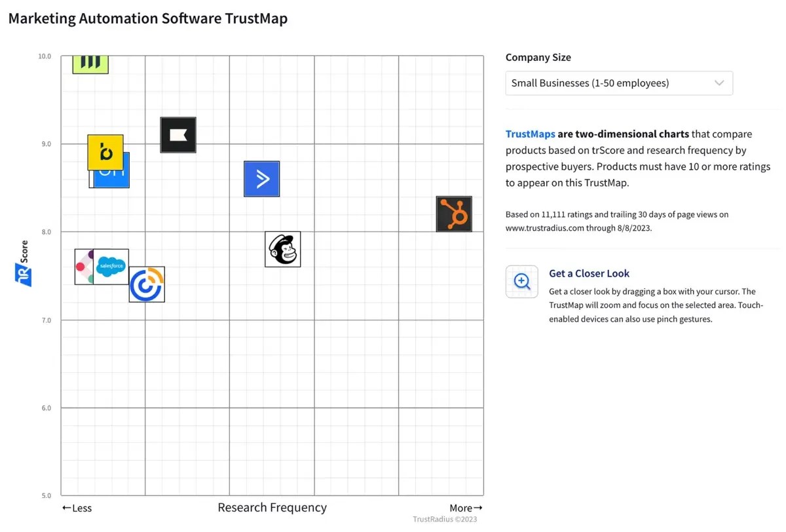Click the Company Size dropdown chevron
Image resolution: width=786 pixels, height=532 pixels.
tap(719, 83)
